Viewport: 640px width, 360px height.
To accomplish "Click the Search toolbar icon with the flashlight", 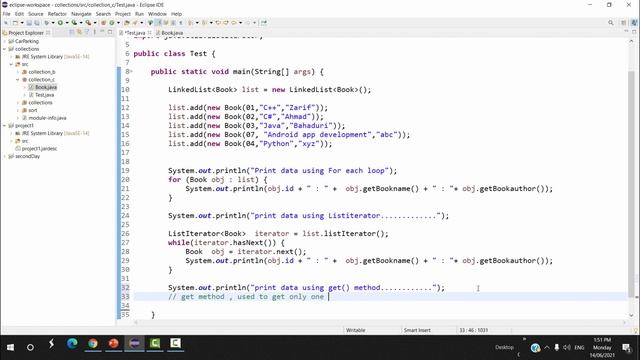I will [x=135, y=23].
